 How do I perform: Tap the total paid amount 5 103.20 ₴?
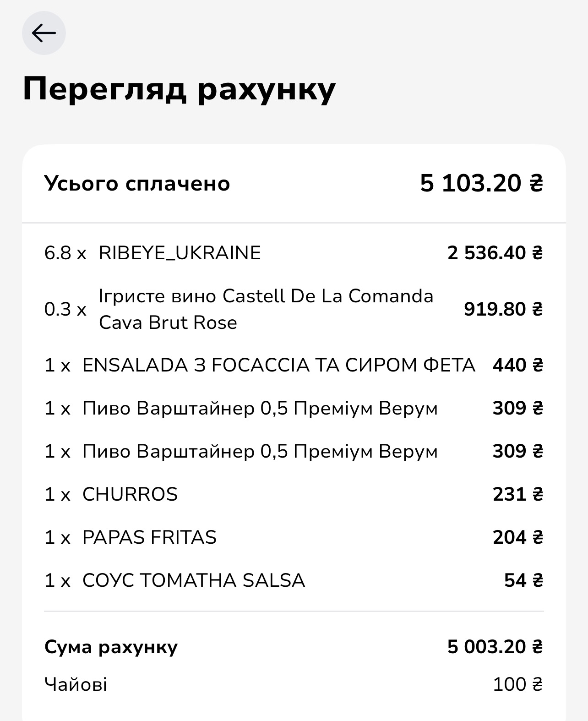click(481, 183)
